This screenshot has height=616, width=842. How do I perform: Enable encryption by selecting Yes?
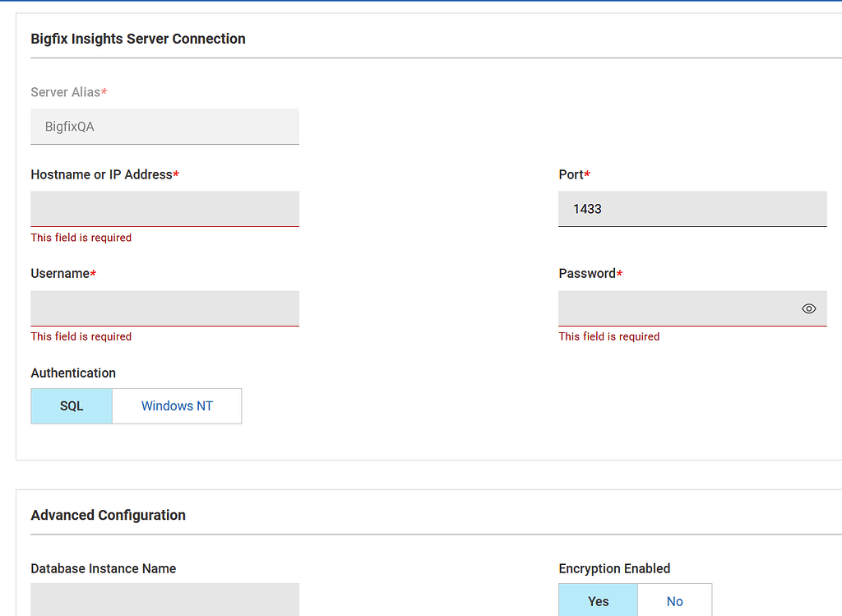(598, 601)
